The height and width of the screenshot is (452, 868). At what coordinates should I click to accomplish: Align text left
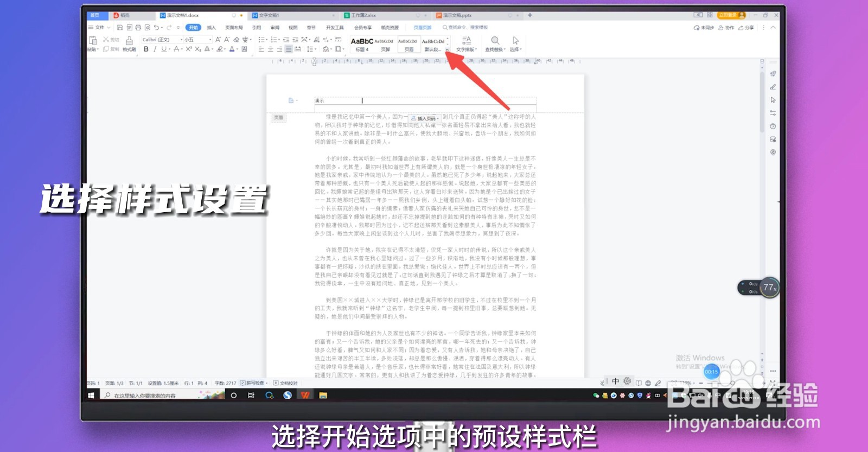(261, 49)
